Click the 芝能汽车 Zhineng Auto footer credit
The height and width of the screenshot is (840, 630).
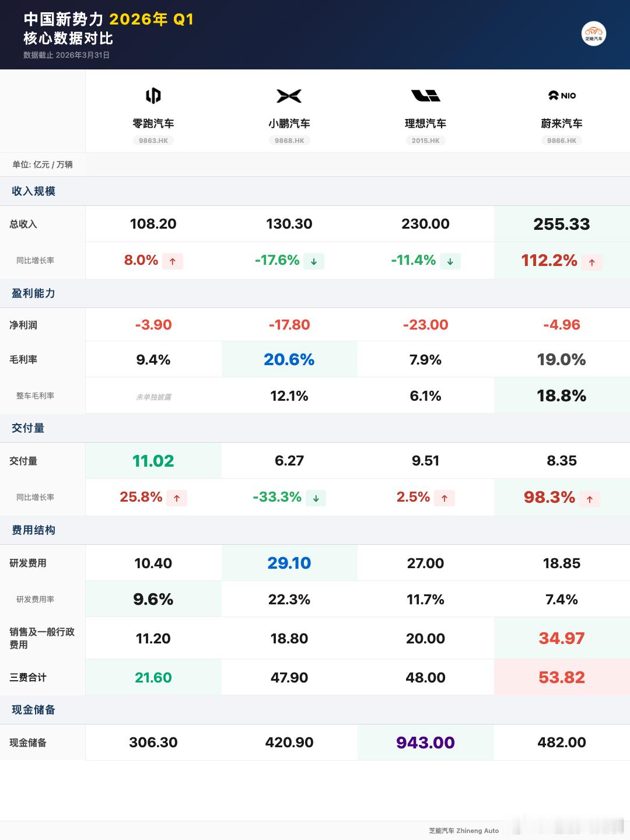click(464, 831)
